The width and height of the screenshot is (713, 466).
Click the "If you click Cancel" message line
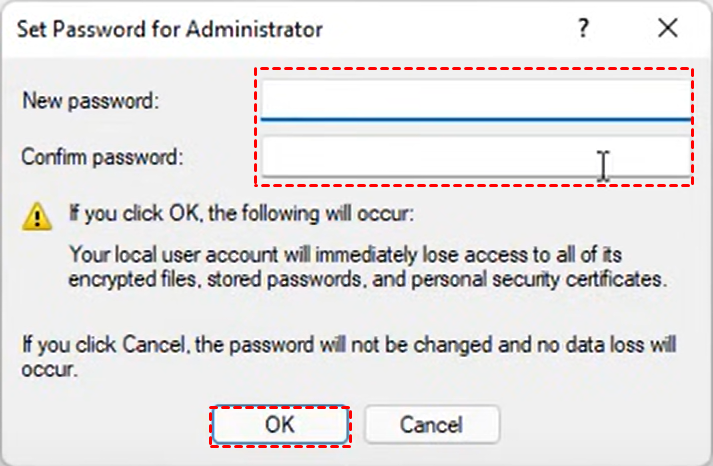[349, 345]
